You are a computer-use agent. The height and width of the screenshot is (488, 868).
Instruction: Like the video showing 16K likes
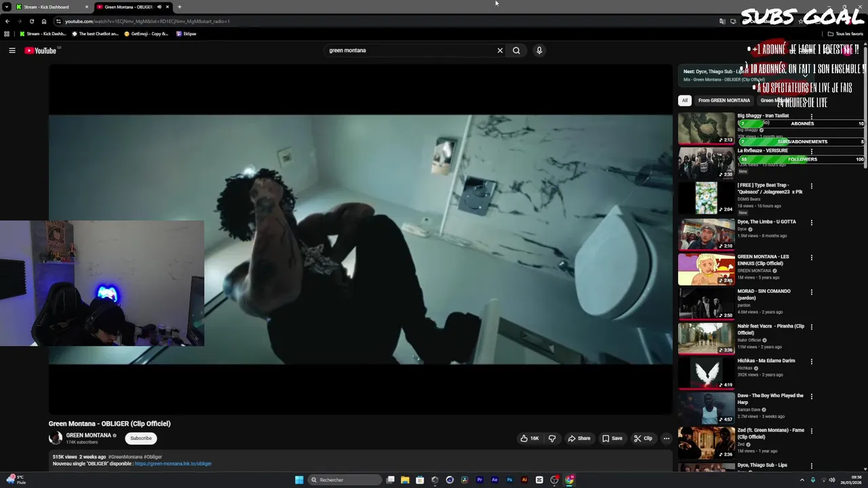click(530, 439)
